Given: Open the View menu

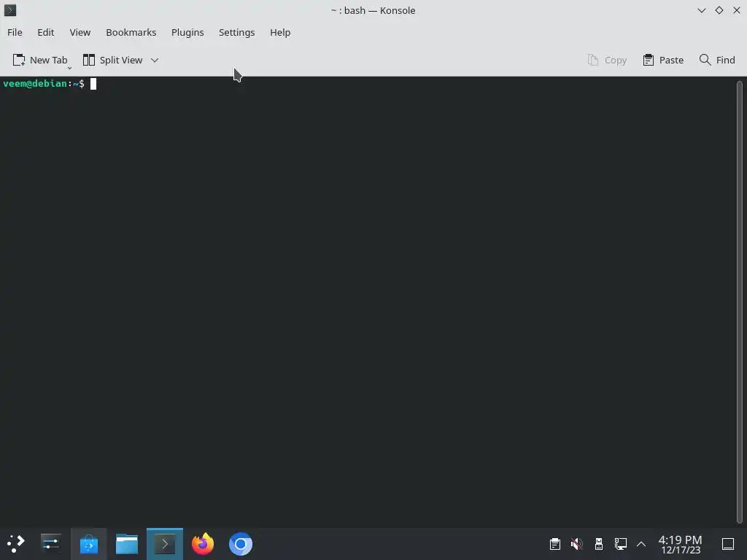Looking at the screenshot, I should click(80, 32).
